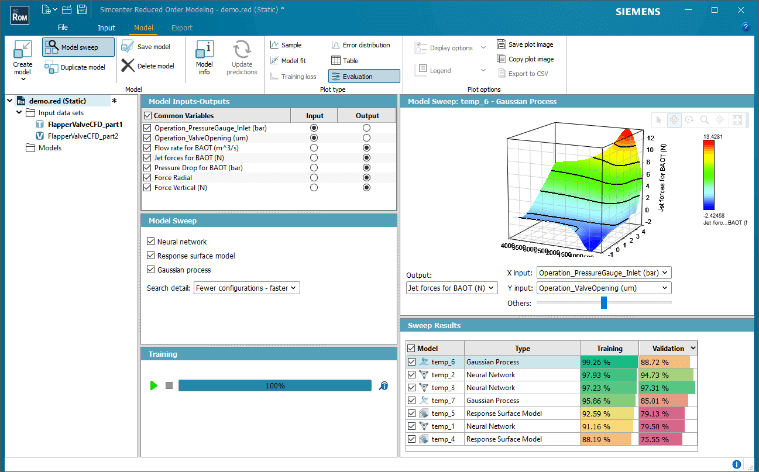
Task: Click the plot color scale legend
Action: point(709,175)
